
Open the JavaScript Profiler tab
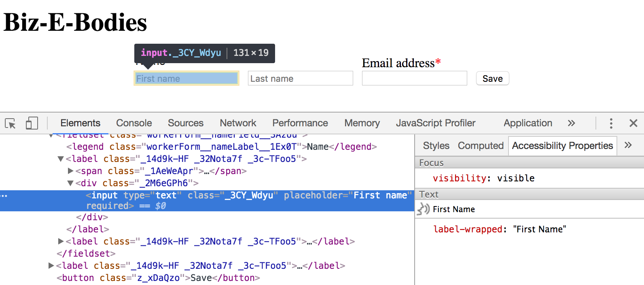[x=436, y=123]
